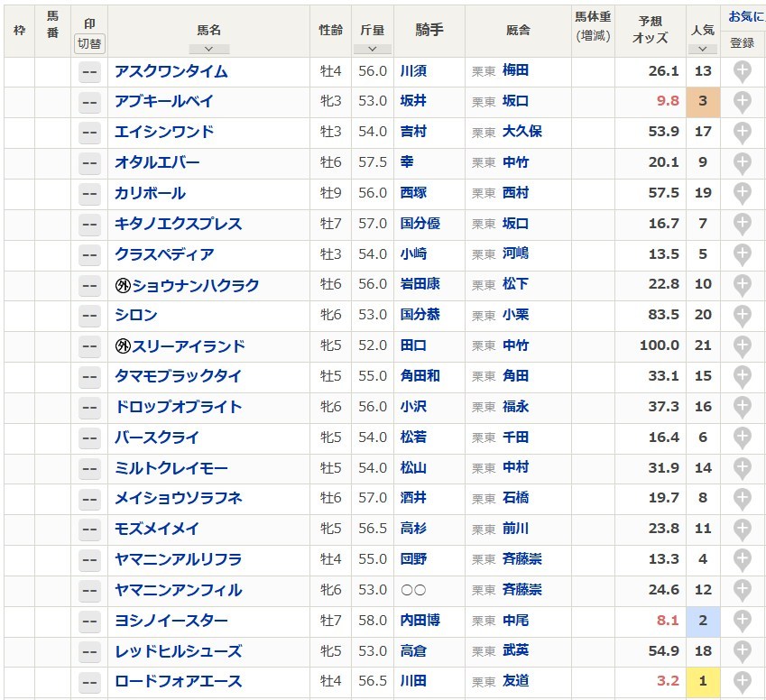Click yellow popularity cell ranked 1

[x=703, y=681]
